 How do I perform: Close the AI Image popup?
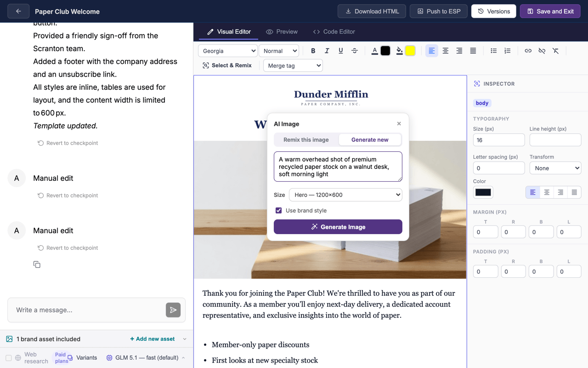click(x=399, y=124)
